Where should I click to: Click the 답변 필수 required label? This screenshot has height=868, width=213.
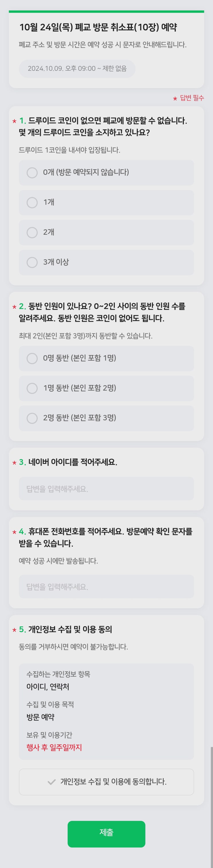click(x=191, y=98)
